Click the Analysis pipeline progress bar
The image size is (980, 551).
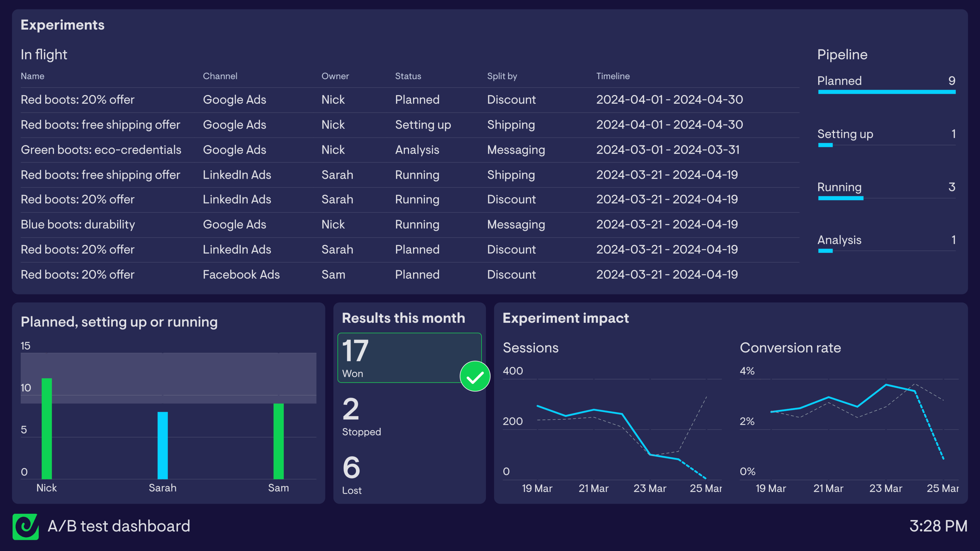[886, 251]
